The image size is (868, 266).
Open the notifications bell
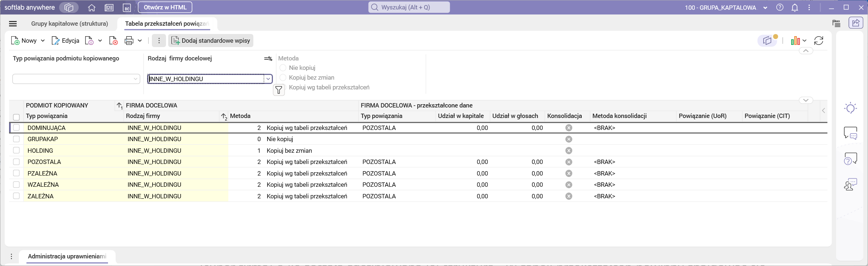click(794, 8)
